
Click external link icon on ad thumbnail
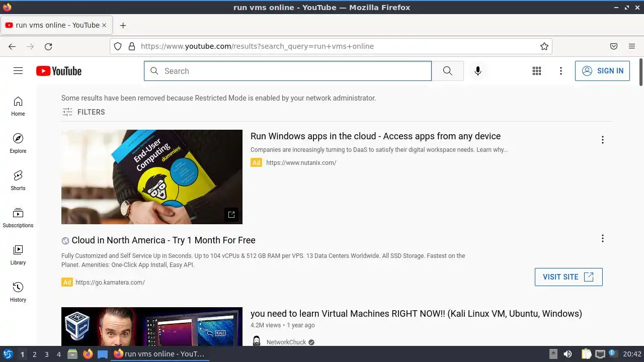point(231,215)
